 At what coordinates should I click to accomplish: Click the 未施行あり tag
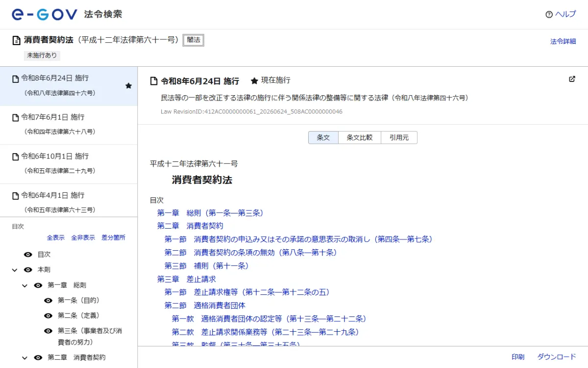coord(42,55)
